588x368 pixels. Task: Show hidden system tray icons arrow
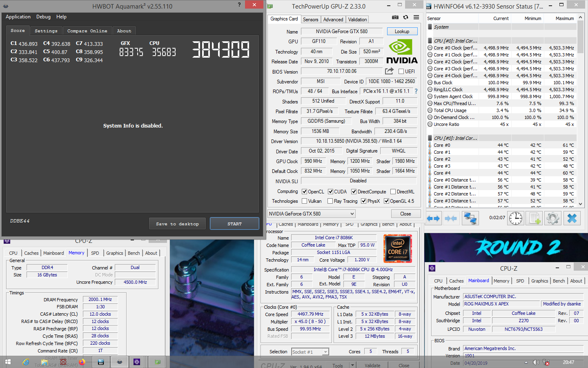(x=526, y=362)
